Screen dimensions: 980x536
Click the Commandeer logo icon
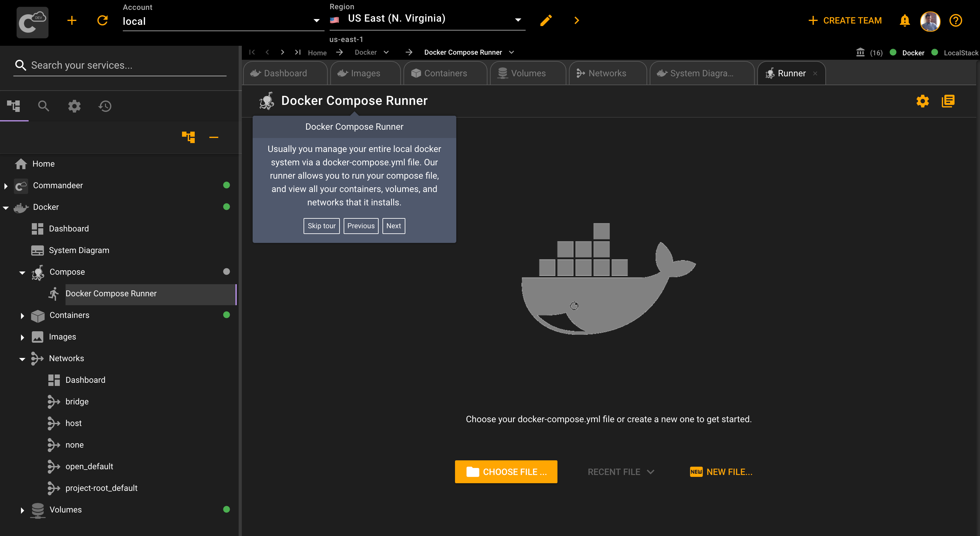(32, 22)
